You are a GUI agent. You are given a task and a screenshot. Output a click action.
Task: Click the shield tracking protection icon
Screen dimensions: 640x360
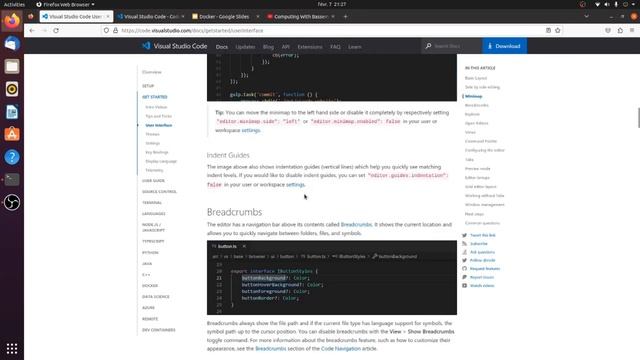coord(106,31)
